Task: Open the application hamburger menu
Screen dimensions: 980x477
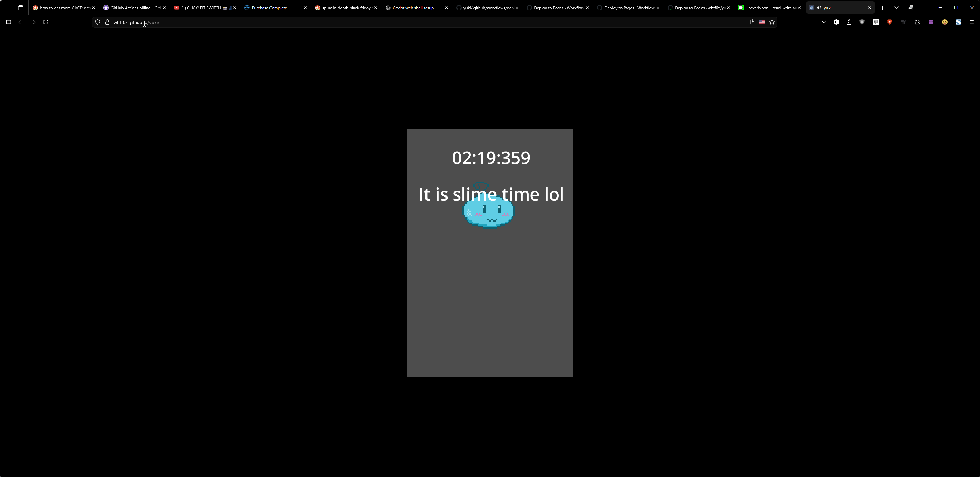Action: (x=971, y=22)
